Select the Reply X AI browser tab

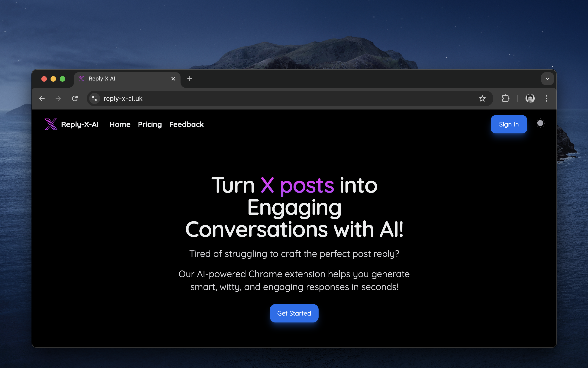(127, 79)
